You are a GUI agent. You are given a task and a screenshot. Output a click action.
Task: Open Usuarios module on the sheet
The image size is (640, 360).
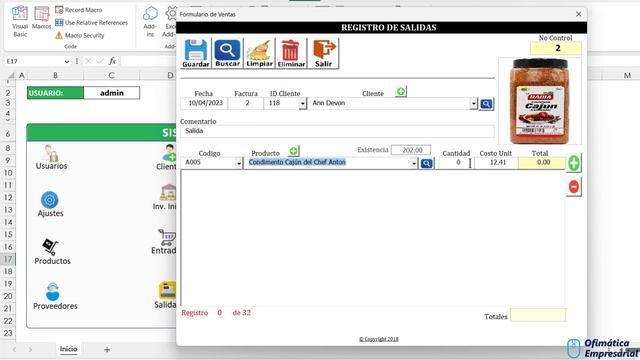51,157
